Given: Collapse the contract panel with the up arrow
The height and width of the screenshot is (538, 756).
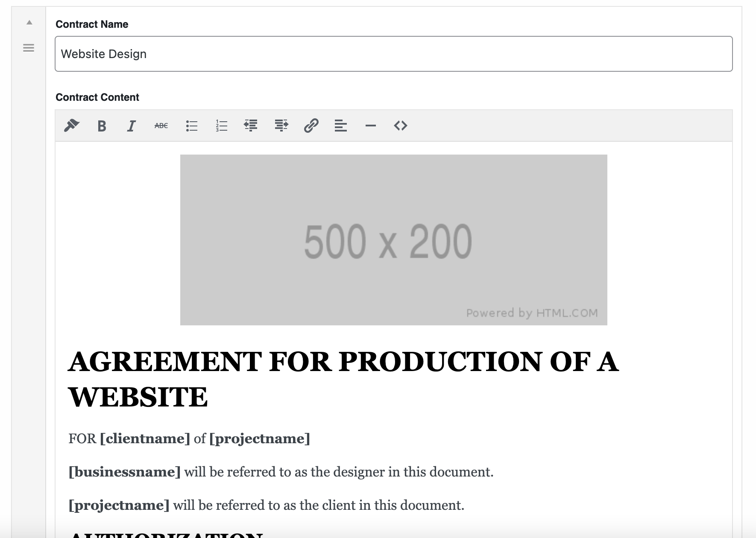Looking at the screenshot, I should coord(29,23).
